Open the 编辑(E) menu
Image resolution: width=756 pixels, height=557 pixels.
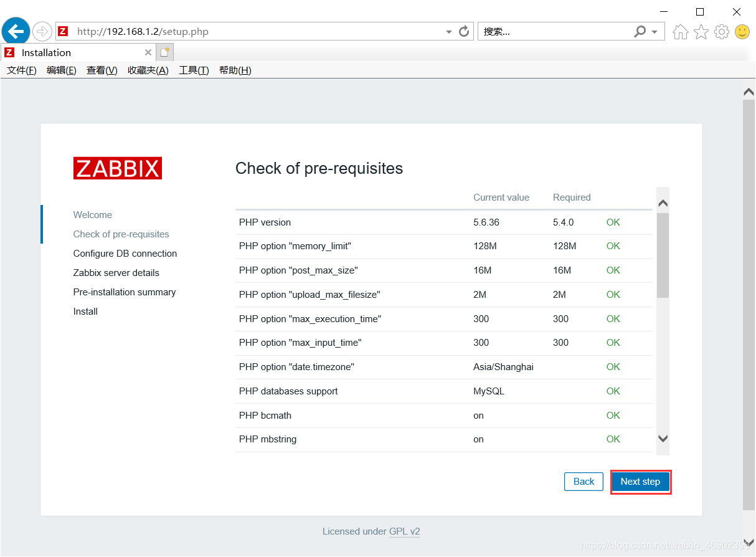62,70
